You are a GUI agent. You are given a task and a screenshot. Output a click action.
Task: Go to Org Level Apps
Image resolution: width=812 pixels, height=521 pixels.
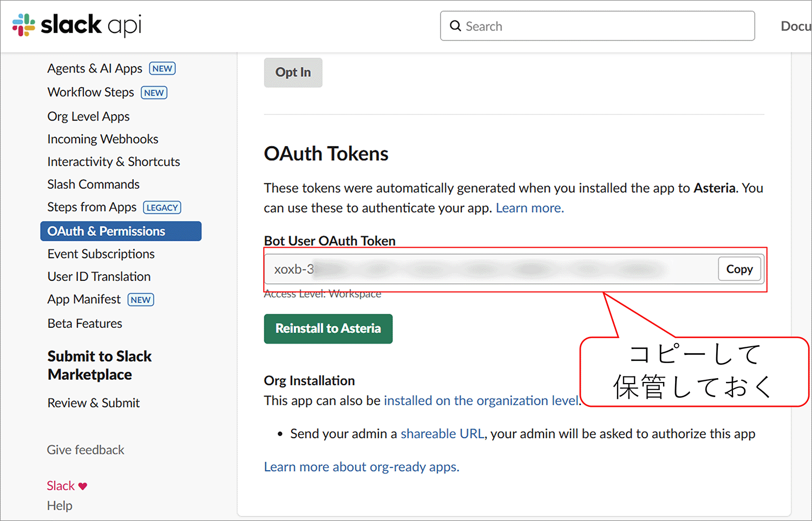pyautogui.click(x=88, y=116)
